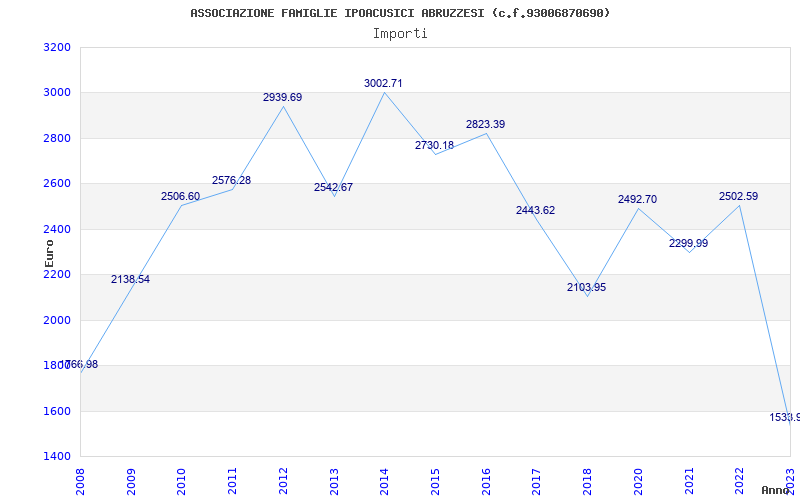Image resolution: width=800 pixels, height=500 pixels.
Task: Click the 2103.95 value label
Action: [586, 287]
